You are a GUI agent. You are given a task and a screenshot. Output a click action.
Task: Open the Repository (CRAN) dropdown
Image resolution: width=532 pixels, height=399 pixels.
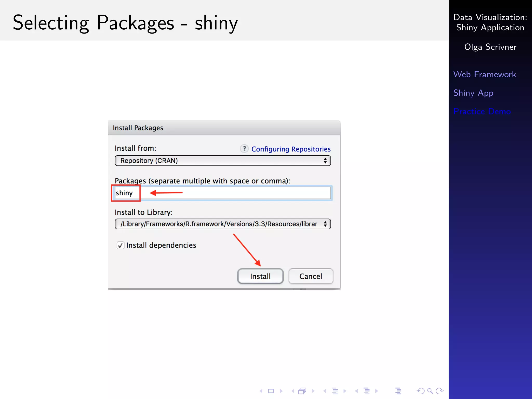tap(223, 161)
